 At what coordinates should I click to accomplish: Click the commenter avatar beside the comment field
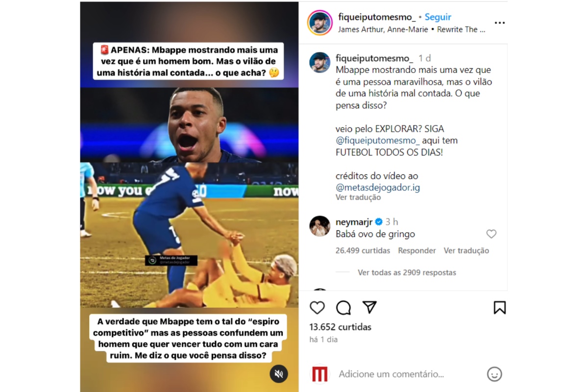320,374
